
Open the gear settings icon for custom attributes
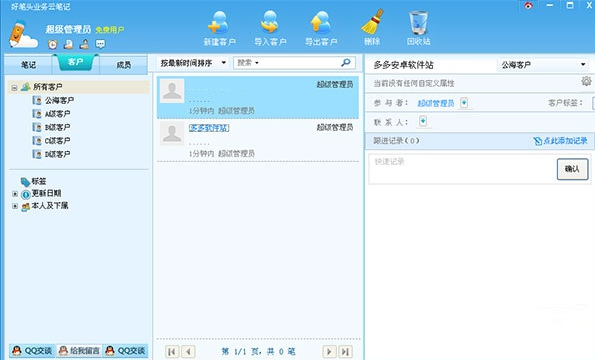[586, 81]
